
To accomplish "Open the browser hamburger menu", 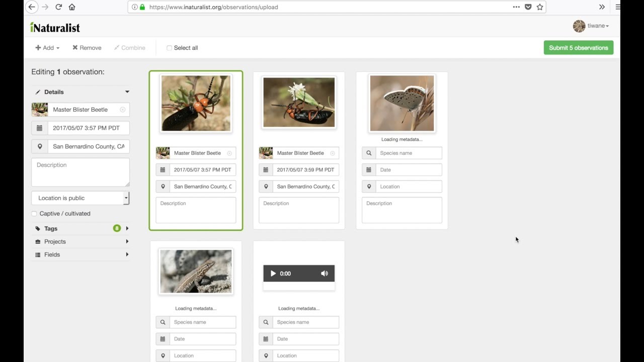I will (617, 7).
